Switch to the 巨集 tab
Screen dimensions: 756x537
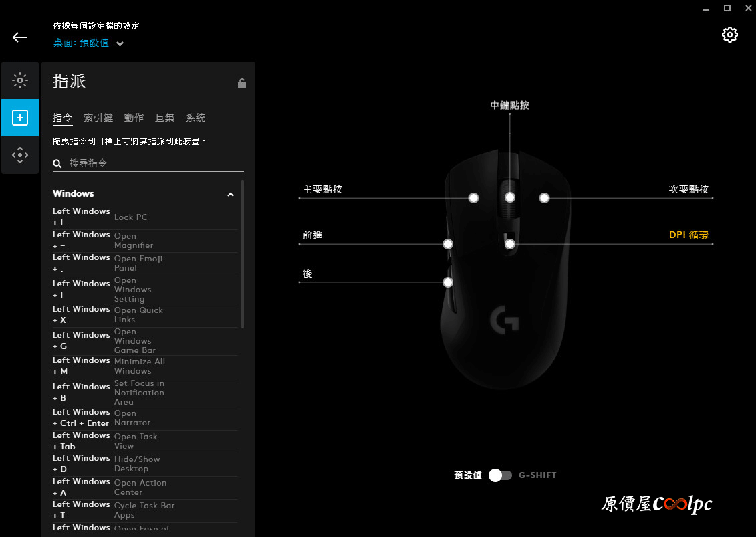[x=164, y=118]
